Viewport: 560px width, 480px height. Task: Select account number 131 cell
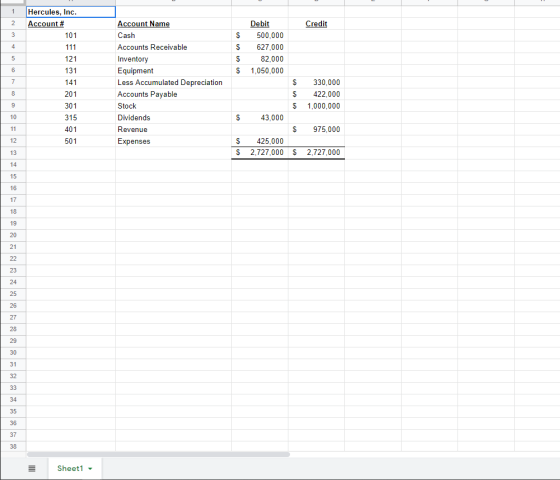71,71
